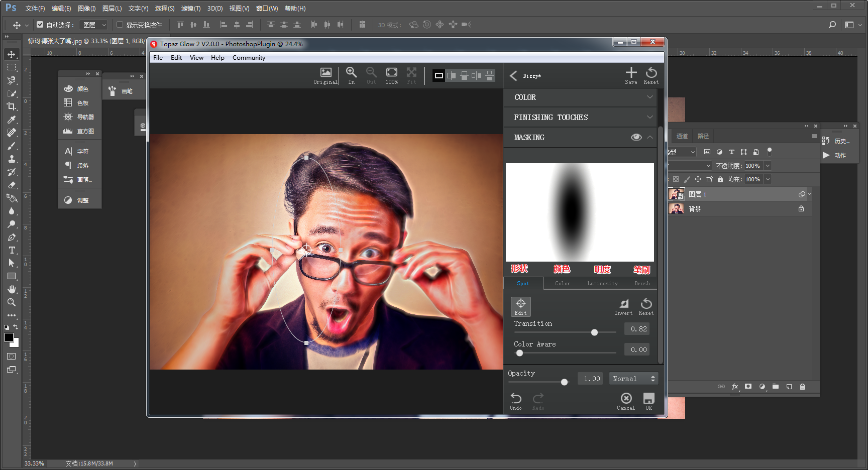Viewport: 868px width, 470px height.
Task: Uncheck the 自动选择 checkbox
Action: click(x=40, y=24)
